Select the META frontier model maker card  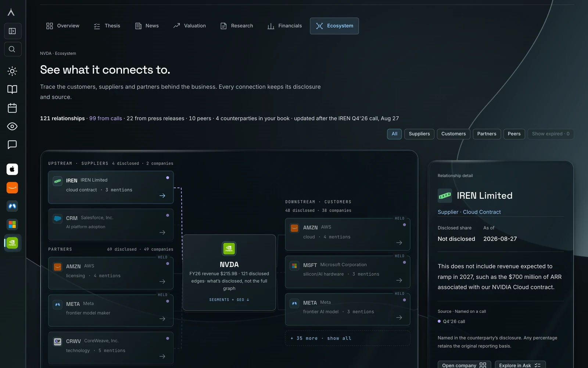point(111,310)
